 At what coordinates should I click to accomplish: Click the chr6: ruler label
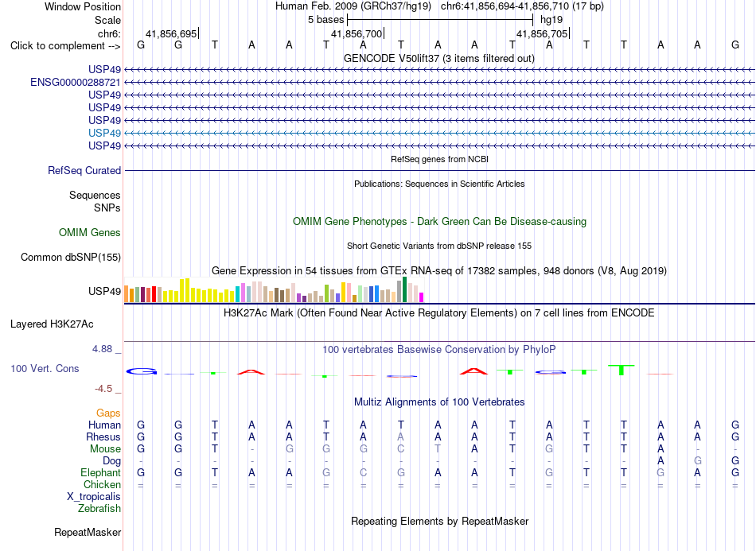point(109,33)
